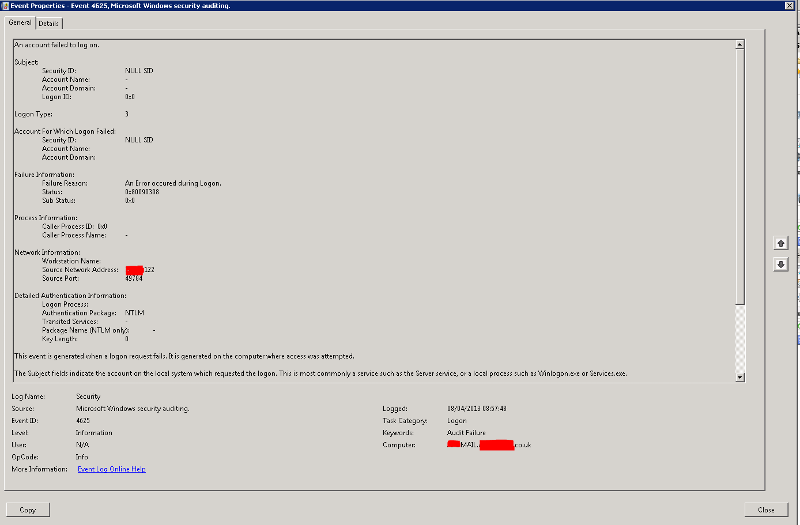Select the text 'An account failed to log on.'
This screenshot has width=800, height=525.
pyautogui.click(x=57, y=45)
